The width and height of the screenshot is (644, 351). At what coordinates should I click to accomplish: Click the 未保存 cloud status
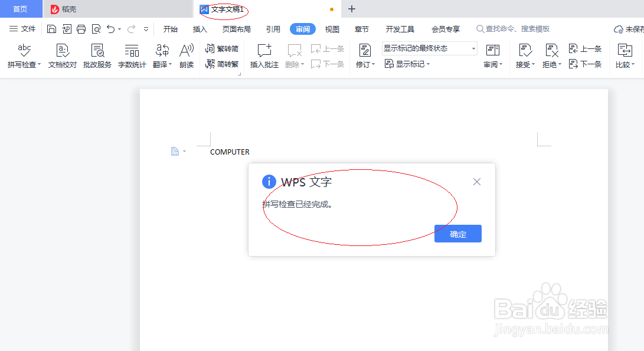coord(629,29)
